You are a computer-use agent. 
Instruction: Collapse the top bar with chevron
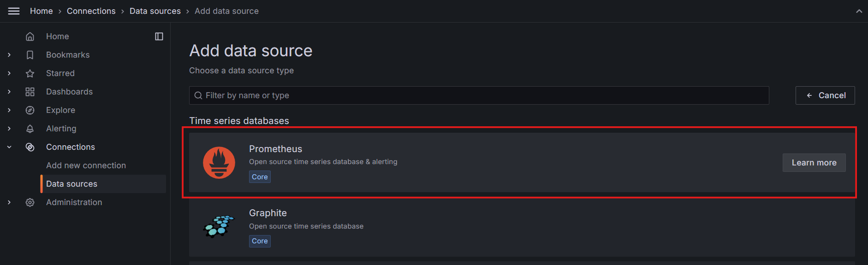click(859, 11)
